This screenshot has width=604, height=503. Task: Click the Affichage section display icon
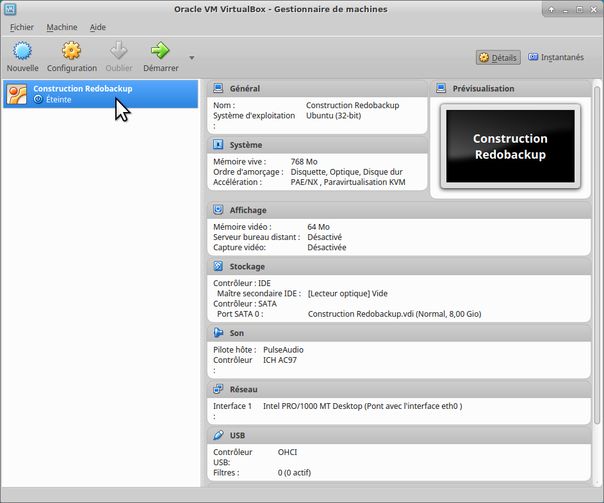[x=218, y=210]
